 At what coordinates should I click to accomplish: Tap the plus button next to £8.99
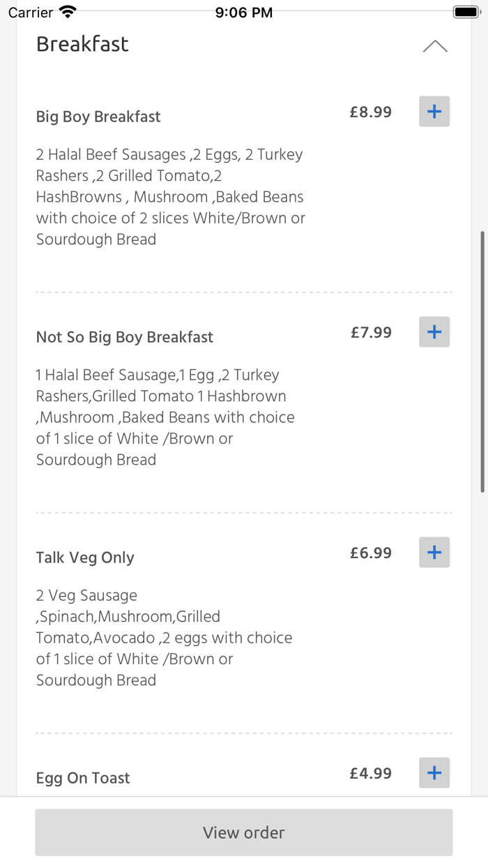pyautogui.click(x=434, y=111)
